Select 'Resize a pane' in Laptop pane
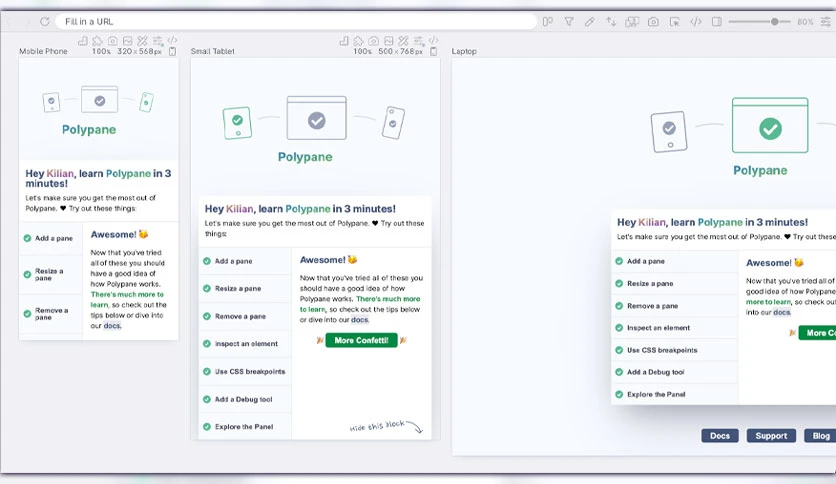This screenshot has height=484, width=836. (674, 284)
